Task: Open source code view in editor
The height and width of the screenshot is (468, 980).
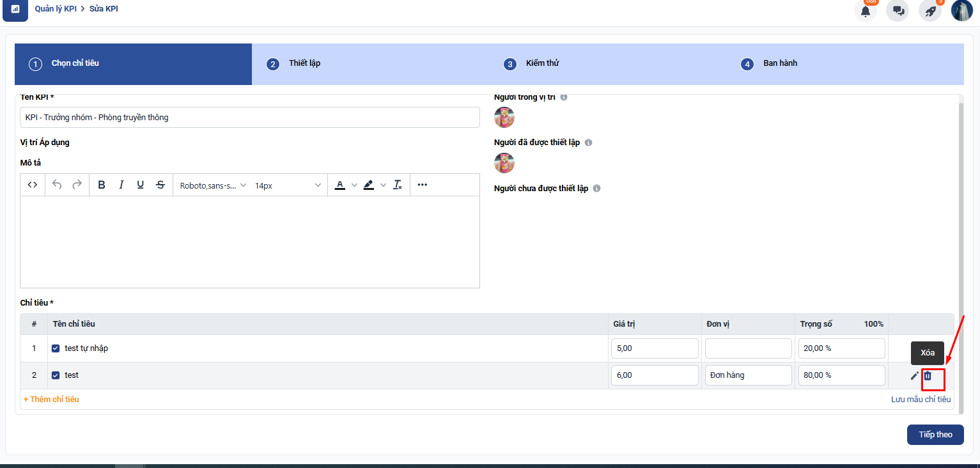Action: [33, 185]
